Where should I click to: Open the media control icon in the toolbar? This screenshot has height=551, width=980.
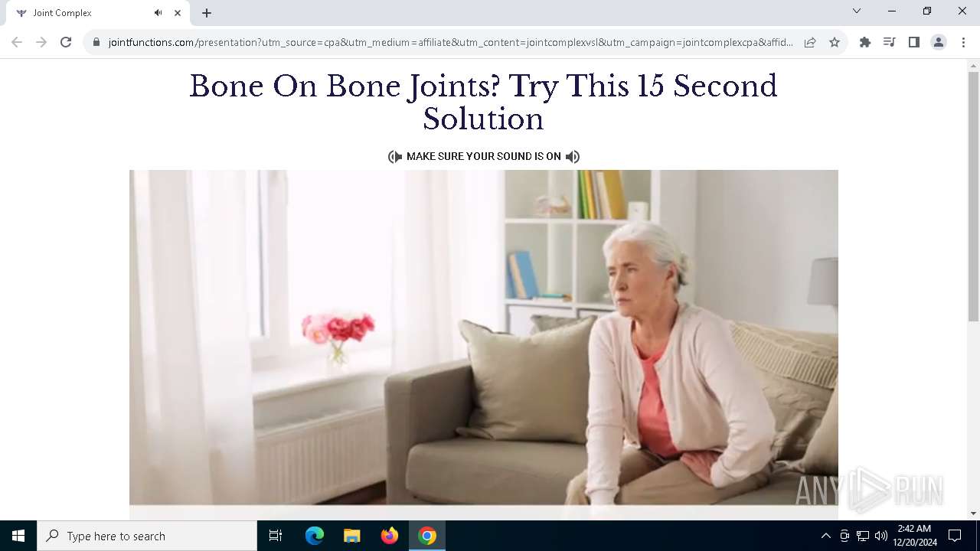[x=890, y=42]
